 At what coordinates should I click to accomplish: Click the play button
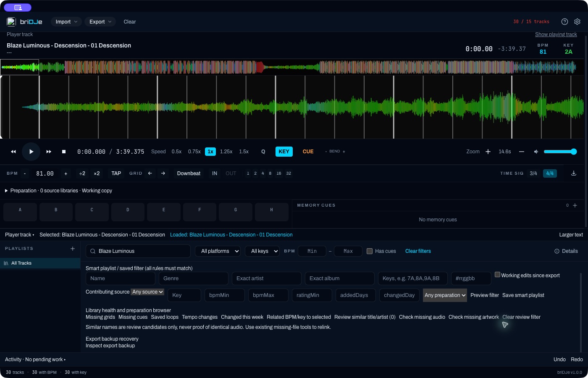(31, 152)
